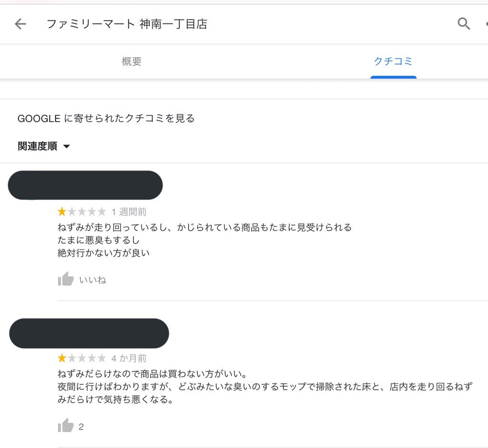
Task: Go back with the left arrow icon
Action: [x=20, y=24]
